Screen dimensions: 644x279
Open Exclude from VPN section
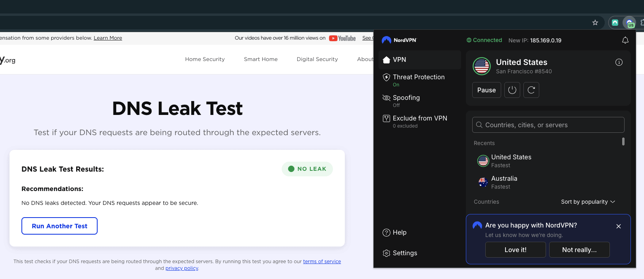(x=420, y=121)
